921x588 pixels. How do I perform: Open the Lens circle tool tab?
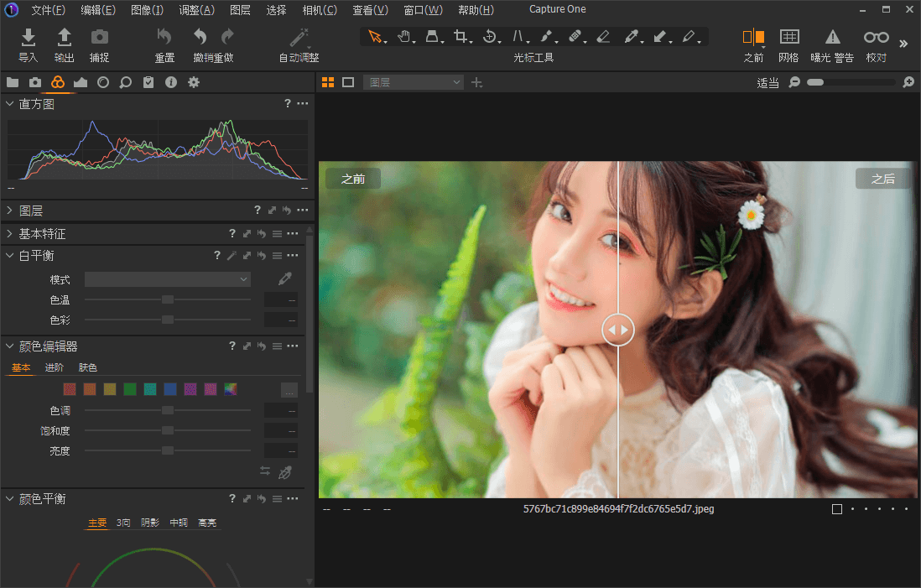click(x=103, y=82)
